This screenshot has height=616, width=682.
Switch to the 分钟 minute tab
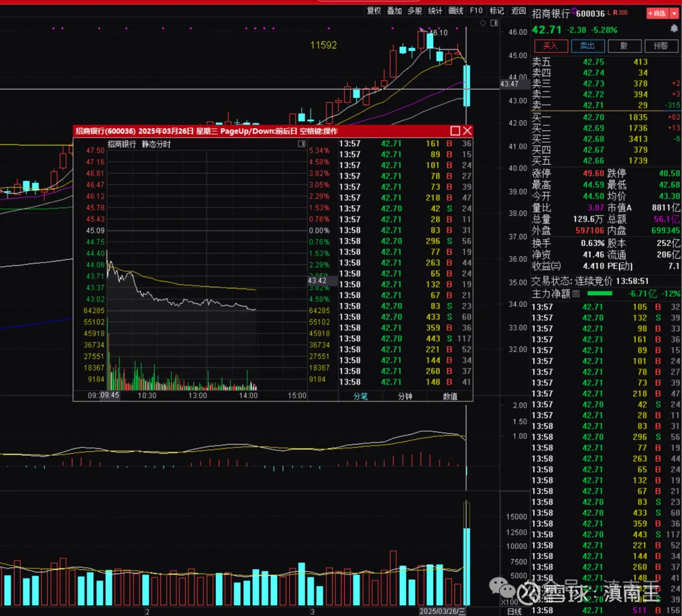tap(405, 396)
